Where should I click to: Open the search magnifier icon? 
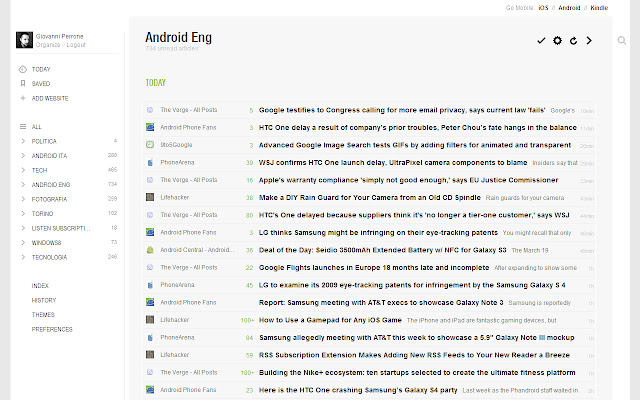point(624,40)
